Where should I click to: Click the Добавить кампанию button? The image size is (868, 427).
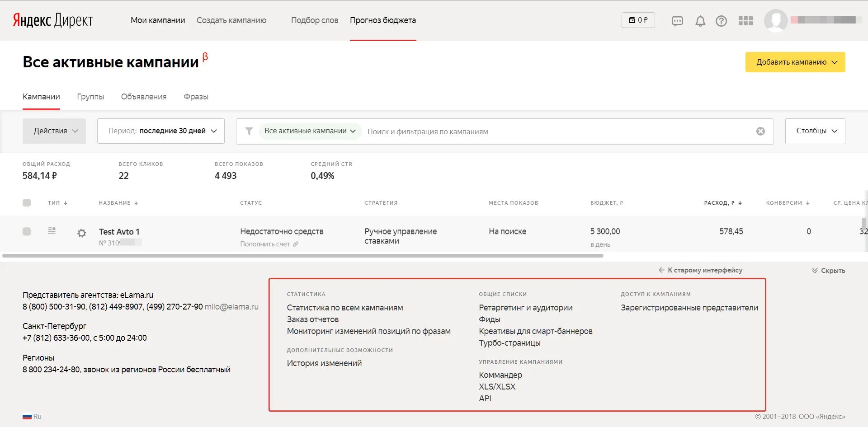click(x=795, y=62)
